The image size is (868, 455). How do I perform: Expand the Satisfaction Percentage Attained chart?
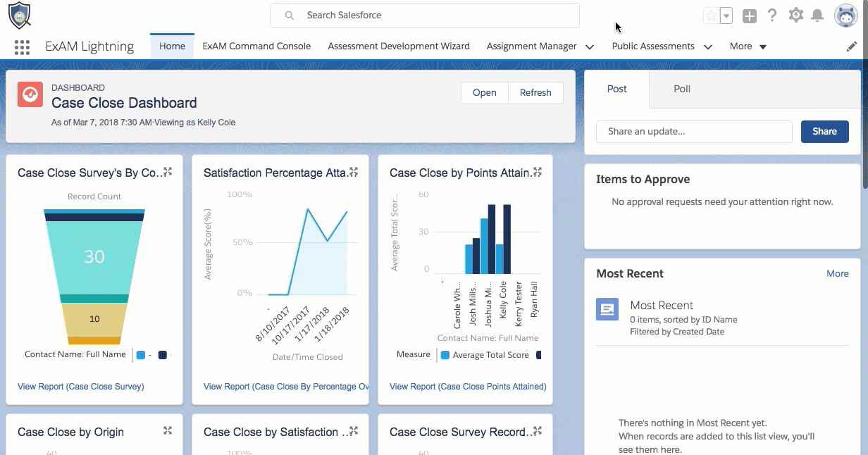tap(354, 172)
